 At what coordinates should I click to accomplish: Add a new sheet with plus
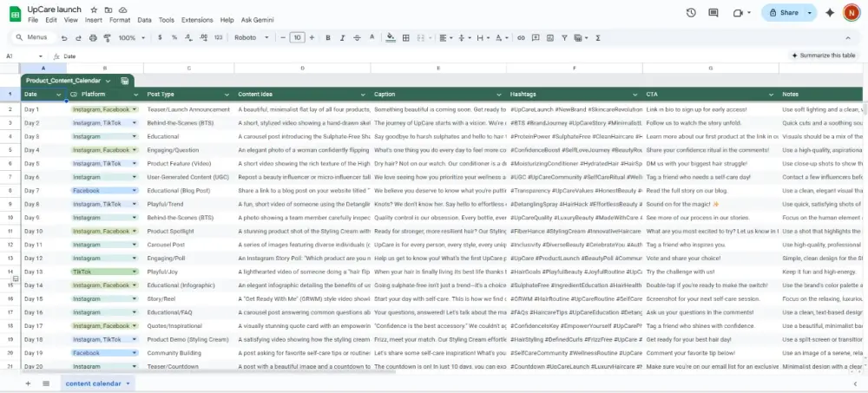[28, 383]
